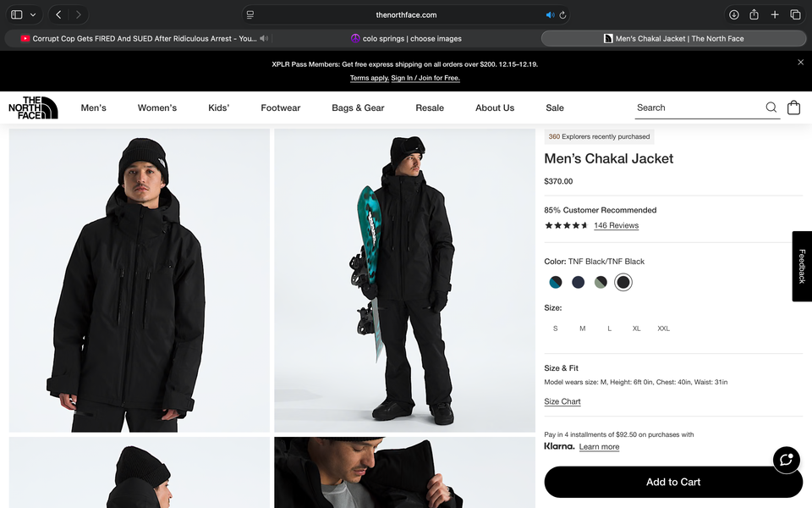This screenshot has width=812, height=508.
Task: Toggle the Safari sidebar icon
Action: click(15, 14)
